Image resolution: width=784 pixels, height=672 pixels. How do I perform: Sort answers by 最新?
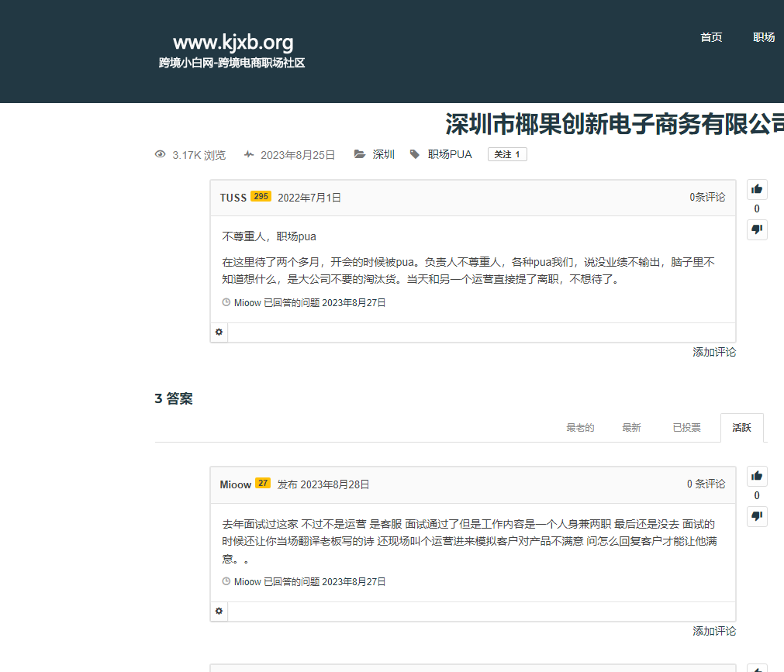click(x=631, y=428)
